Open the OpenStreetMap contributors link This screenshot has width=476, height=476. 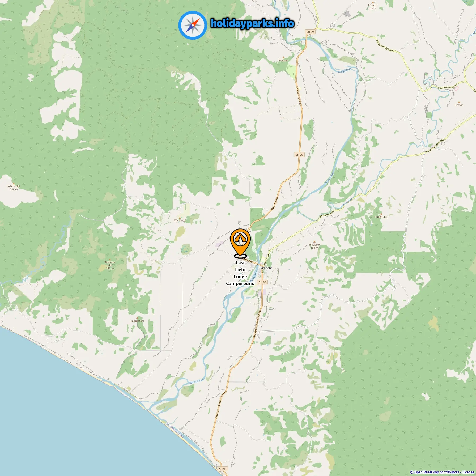437,472
